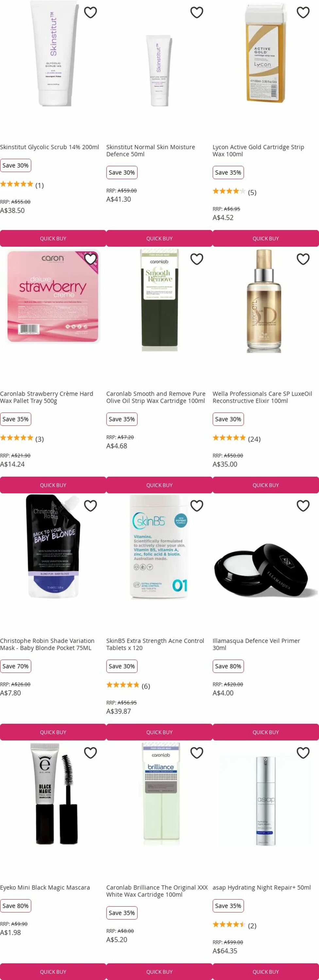Click heart icon on Skinstitut Moisture Defence

point(196,12)
